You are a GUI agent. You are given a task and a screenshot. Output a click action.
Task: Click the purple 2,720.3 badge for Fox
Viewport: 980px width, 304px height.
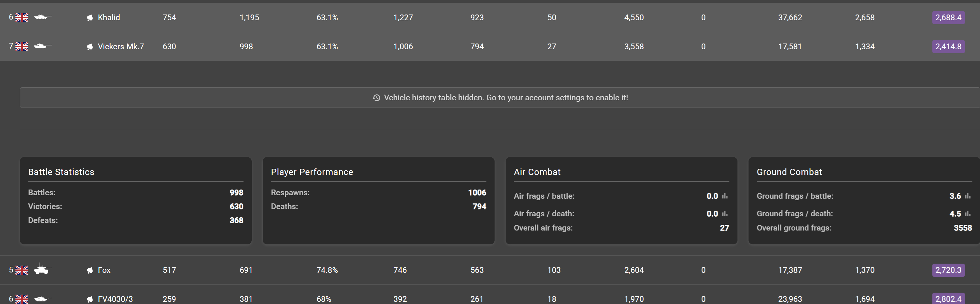948,270
